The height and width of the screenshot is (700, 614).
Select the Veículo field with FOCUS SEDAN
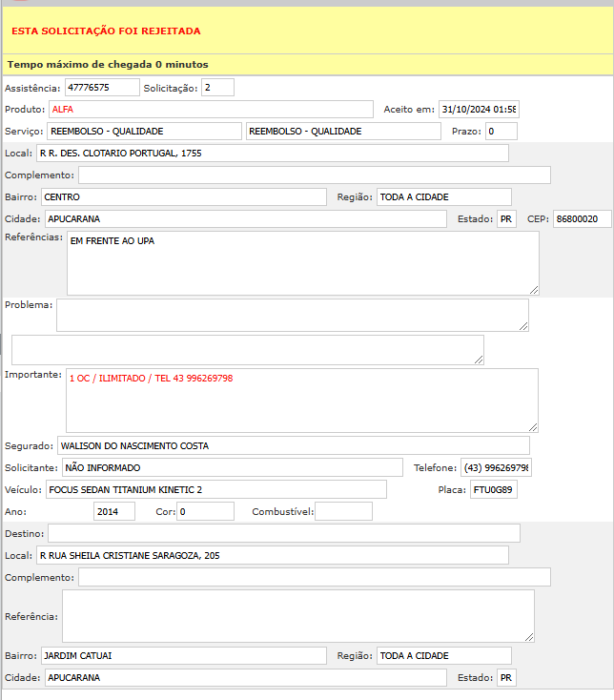tap(215, 489)
